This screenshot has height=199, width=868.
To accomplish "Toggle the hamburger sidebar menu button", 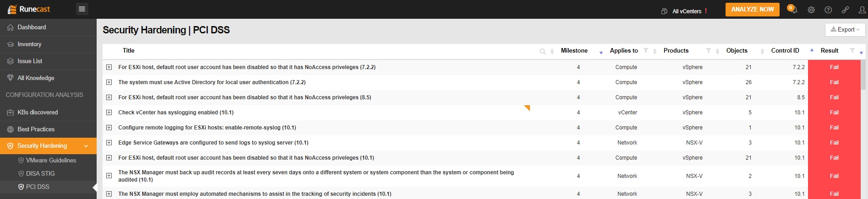I will tap(82, 9).
